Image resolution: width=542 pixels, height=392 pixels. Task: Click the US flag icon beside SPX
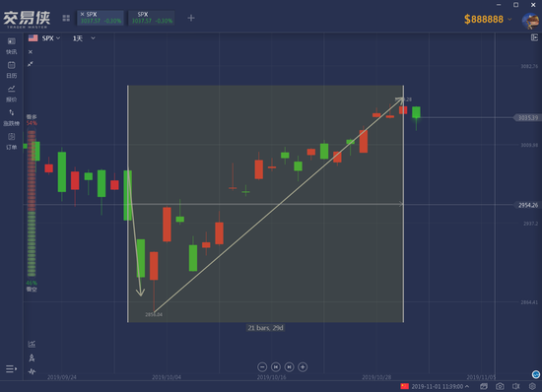point(34,38)
